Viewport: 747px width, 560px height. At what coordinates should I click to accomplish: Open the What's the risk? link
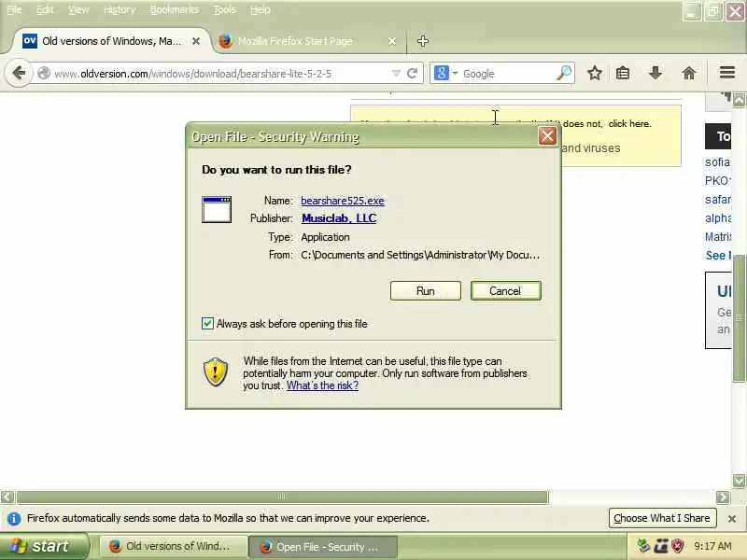click(322, 385)
